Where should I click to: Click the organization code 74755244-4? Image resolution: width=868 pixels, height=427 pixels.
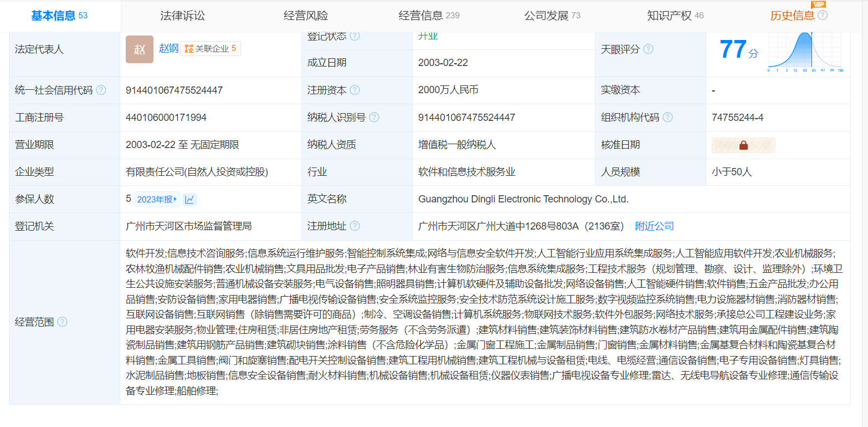pyautogui.click(x=738, y=117)
